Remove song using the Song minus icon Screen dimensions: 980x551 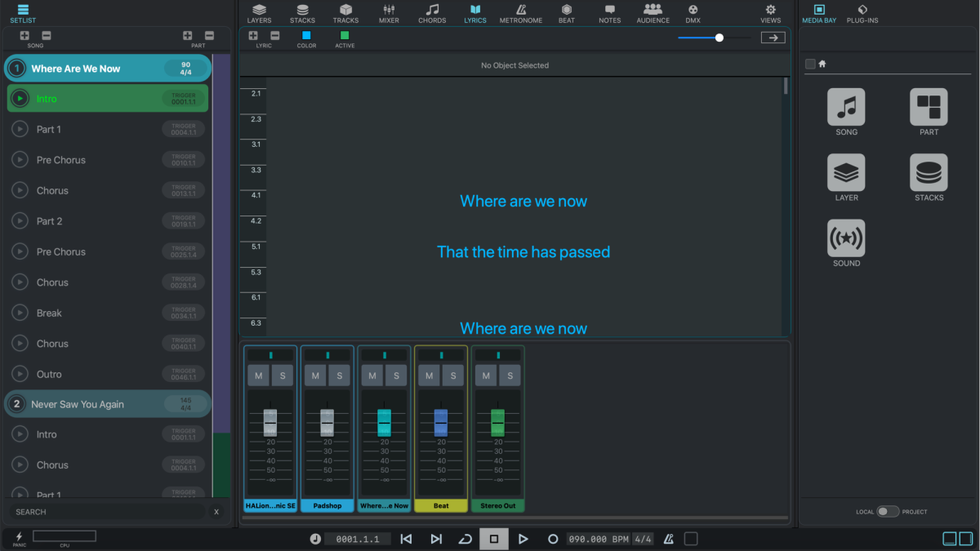pyautogui.click(x=47, y=36)
